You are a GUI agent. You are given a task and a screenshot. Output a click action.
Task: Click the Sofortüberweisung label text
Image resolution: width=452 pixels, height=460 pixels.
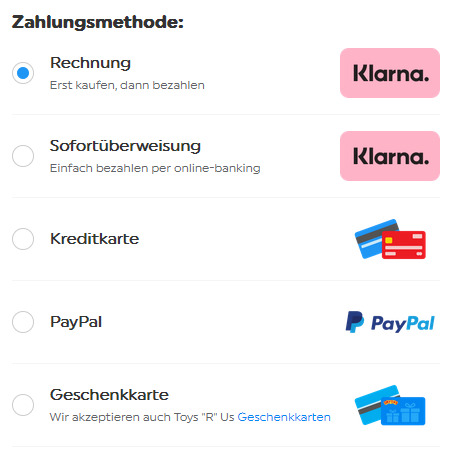[125, 146]
